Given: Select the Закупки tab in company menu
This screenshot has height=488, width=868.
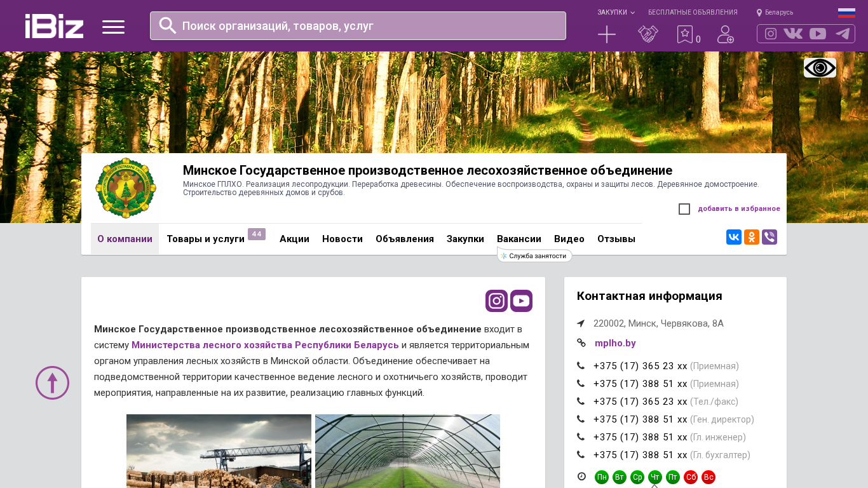Looking at the screenshot, I should pos(465,239).
